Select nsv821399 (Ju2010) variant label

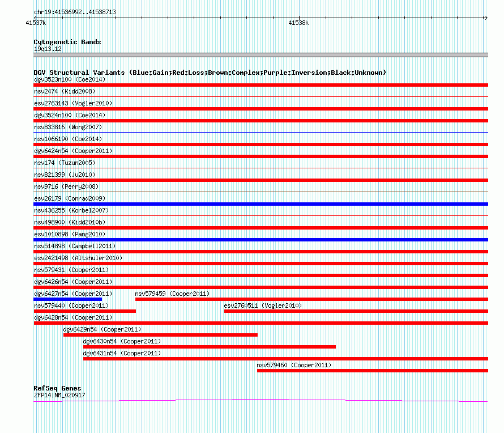(x=65, y=175)
